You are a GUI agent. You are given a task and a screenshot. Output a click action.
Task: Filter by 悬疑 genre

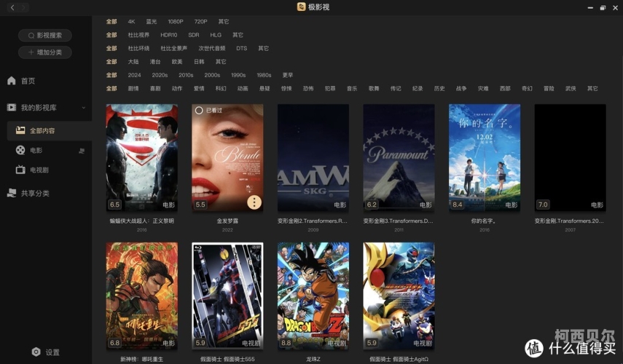click(265, 89)
